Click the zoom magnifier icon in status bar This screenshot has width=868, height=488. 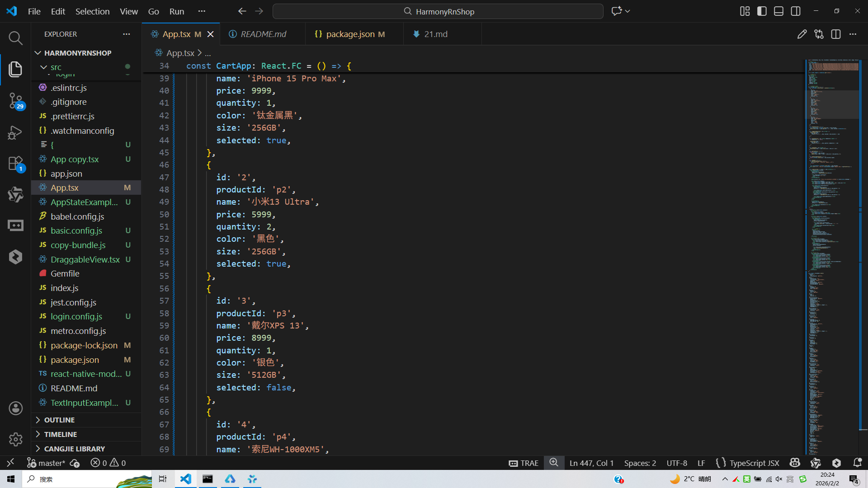(554, 463)
